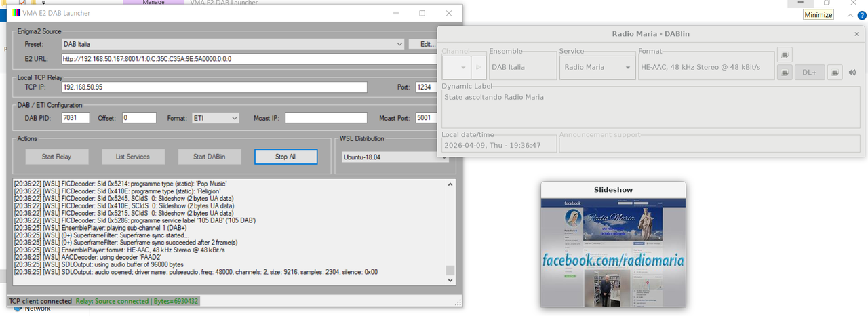Open the Format dropdown set to ETI

coord(216,118)
